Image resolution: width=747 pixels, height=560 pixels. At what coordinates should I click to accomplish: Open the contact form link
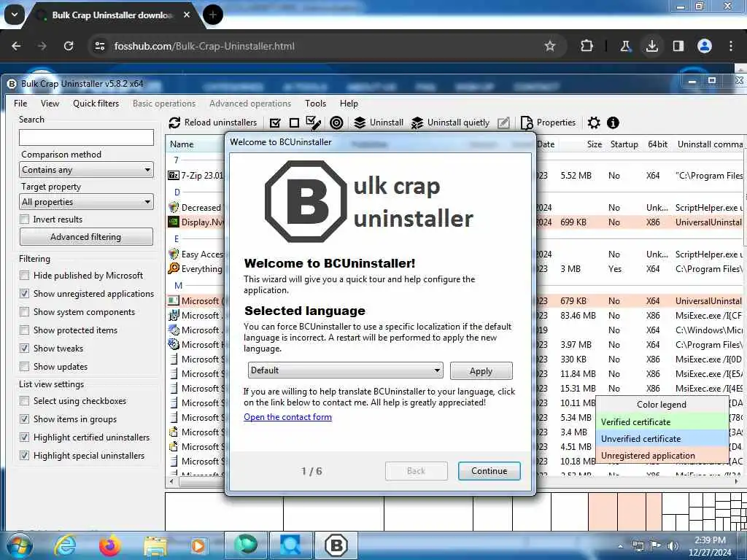287,416
